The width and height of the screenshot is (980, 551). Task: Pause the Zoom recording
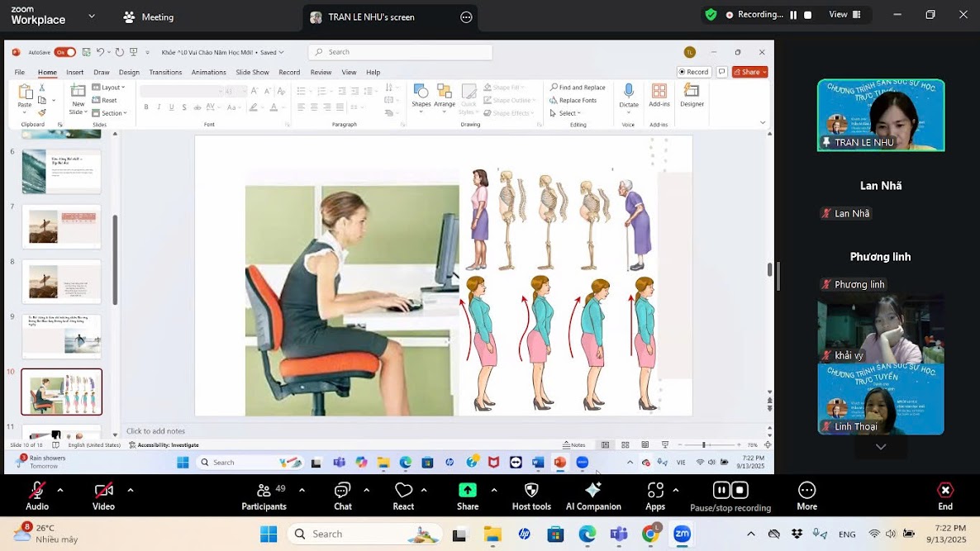coord(793,15)
